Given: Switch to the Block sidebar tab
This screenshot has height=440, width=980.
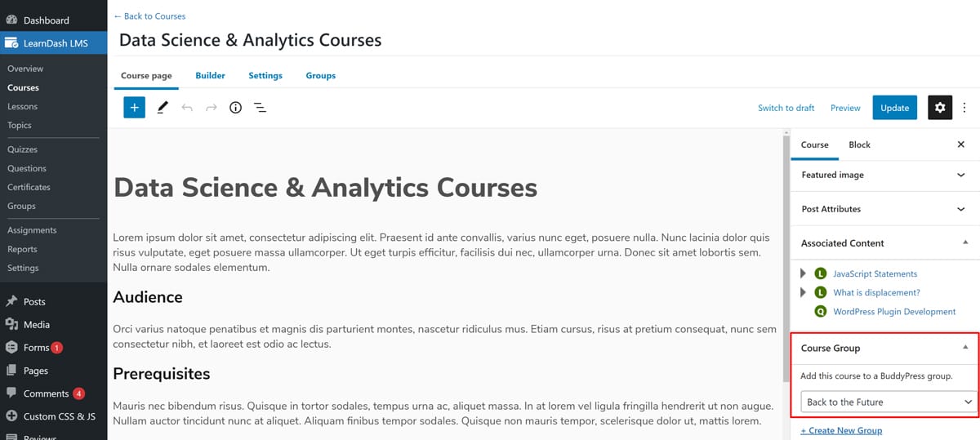Looking at the screenshot, I should 859,144.
